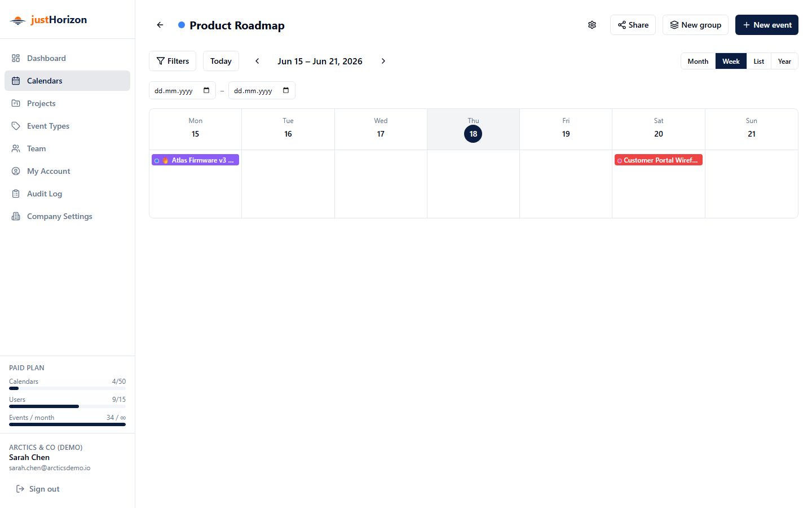Open Company Settings page
Screen dimensions: 812x508
coord(67,216)
